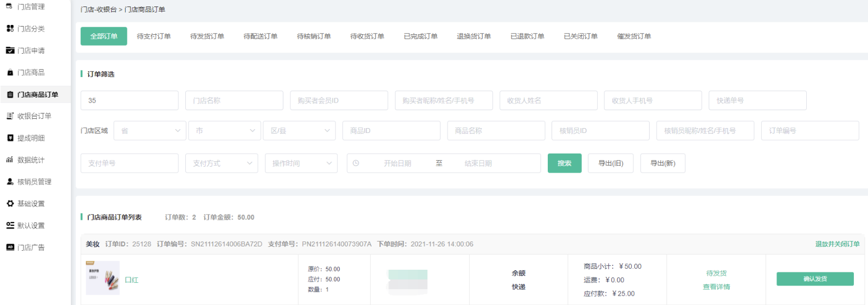The width and height of the screenshot is (868, 305).
Task: Click the 开始日期 date field
Action: point(397,163)
